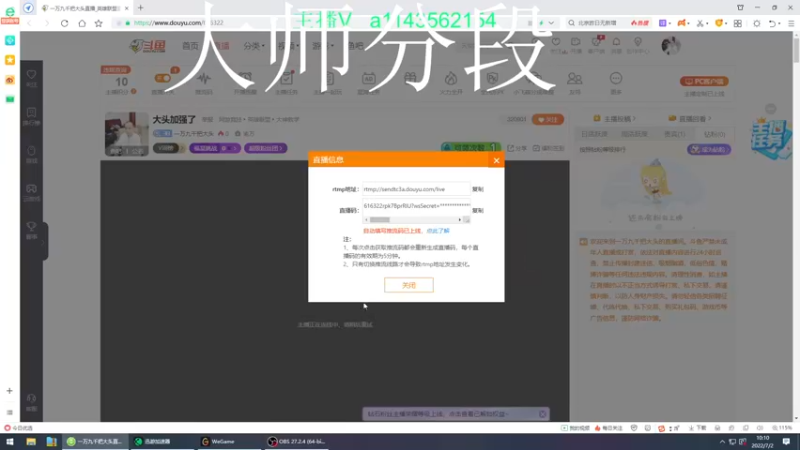This screenshot has height=450, width=800.
Task: Show hidden system tray icons
Action: tap(722, 442)
